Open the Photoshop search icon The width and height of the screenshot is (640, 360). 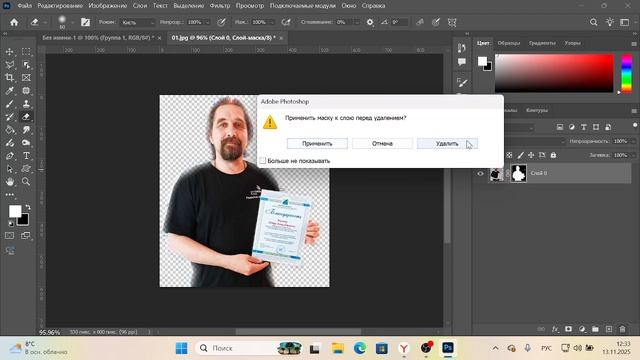coord(593,22)
